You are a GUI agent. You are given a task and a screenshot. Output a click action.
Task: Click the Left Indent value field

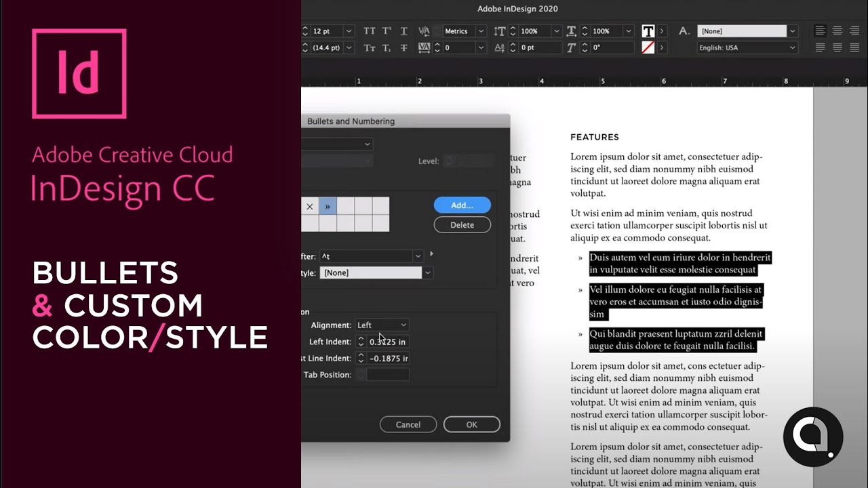pyautogui.click(x=388, y=342)
